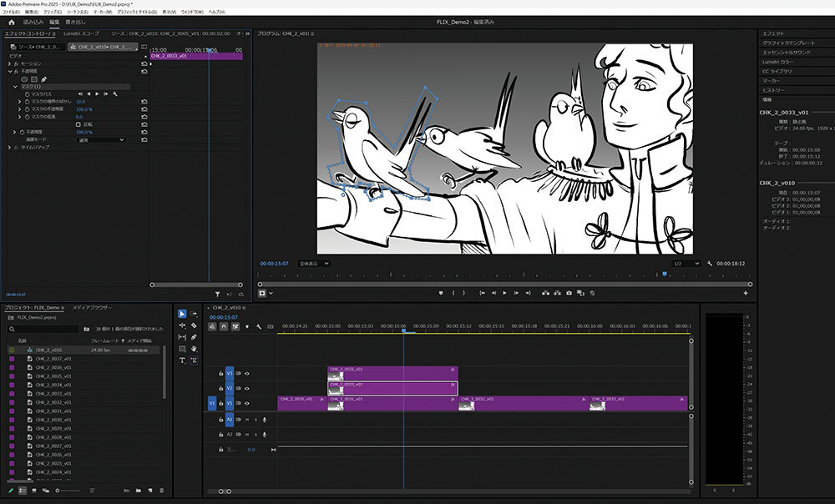Enable the mask Inverted checkbox
Screen dimensions: 835x504
(78, 124)
